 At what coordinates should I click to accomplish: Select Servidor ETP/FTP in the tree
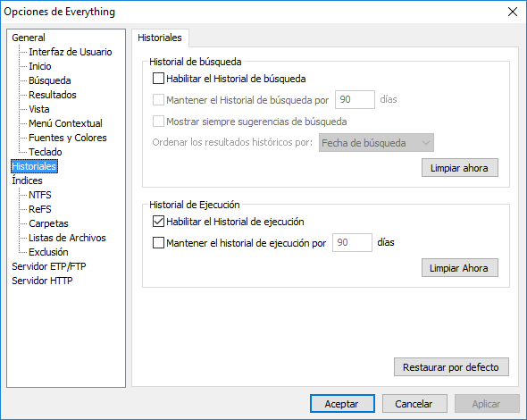pos(49,266)
